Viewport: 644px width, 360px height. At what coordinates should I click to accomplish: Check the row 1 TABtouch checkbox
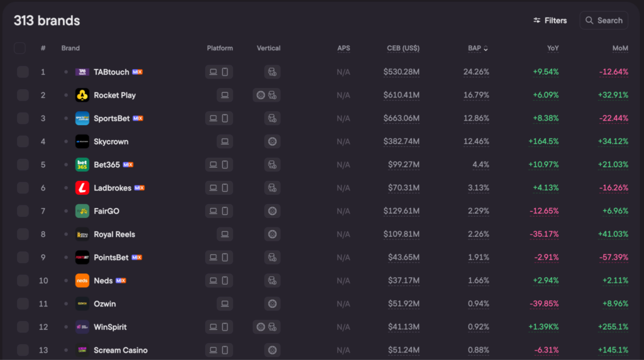point(23,72)
